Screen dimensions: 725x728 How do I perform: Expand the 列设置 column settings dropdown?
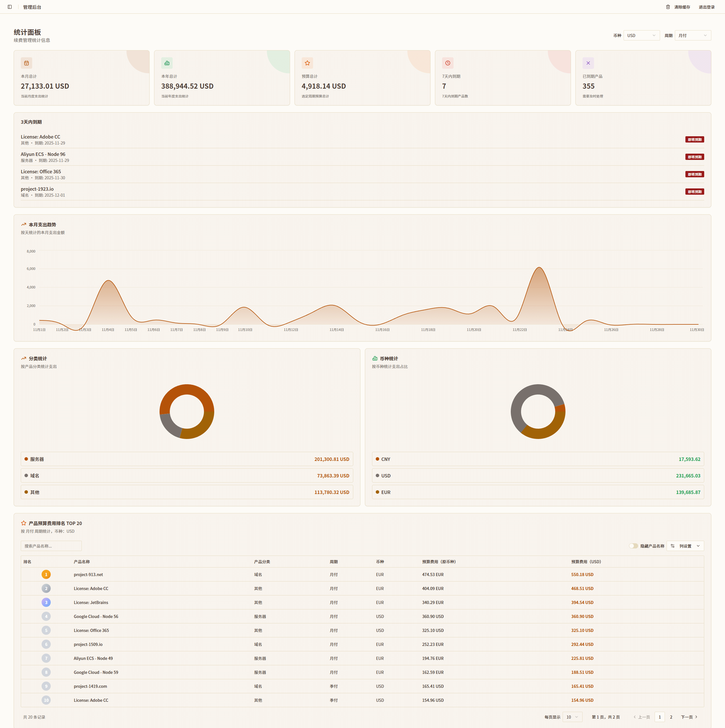coord(685,546)
